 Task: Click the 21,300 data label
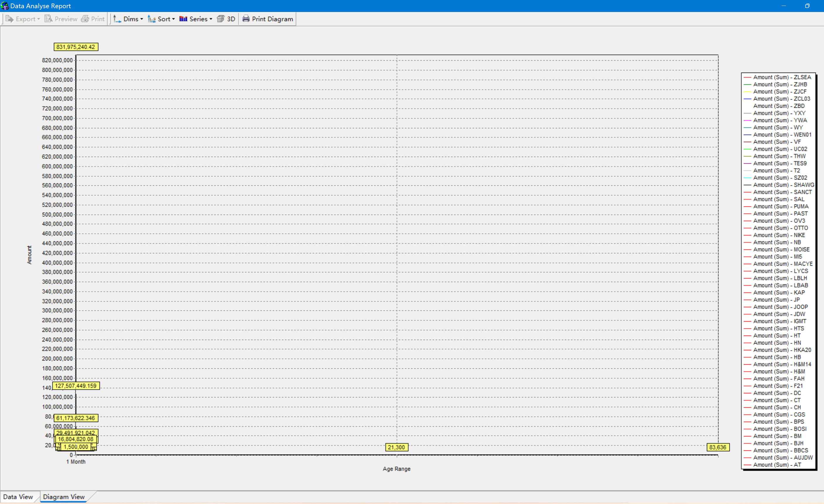point(396,447)
